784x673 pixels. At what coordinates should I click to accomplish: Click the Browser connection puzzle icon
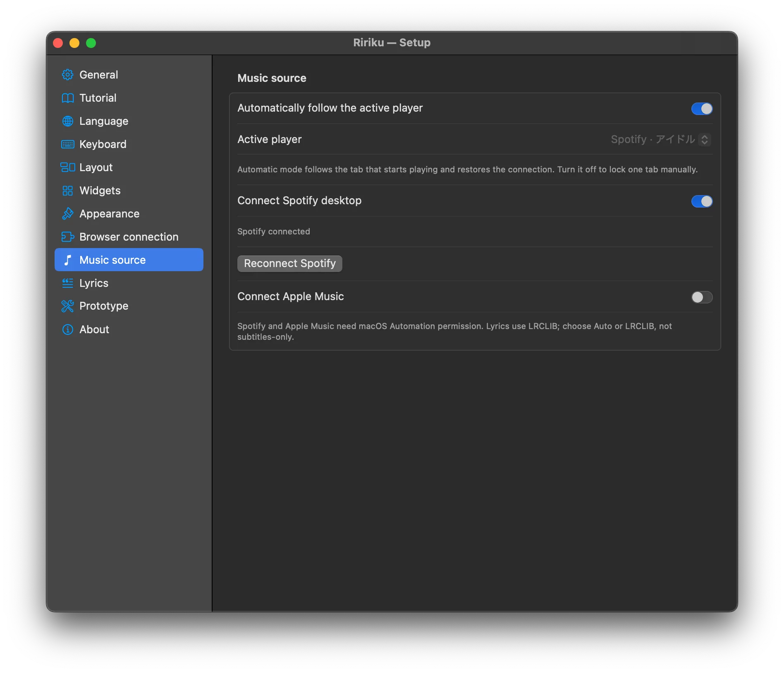click(67, 237)
